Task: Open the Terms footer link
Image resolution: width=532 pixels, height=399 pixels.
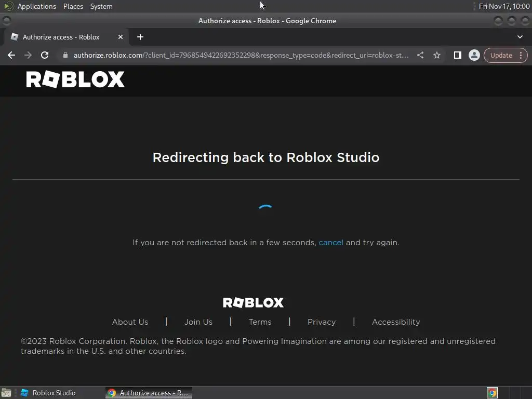Action: click(x=260, y=322)
